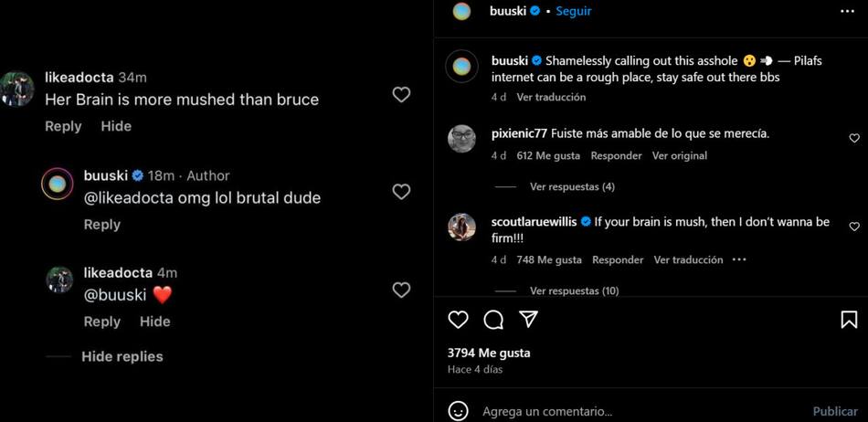Like likeadocta's heart emoji reply
Screen dimensions: 868x422
coord(401,290)
